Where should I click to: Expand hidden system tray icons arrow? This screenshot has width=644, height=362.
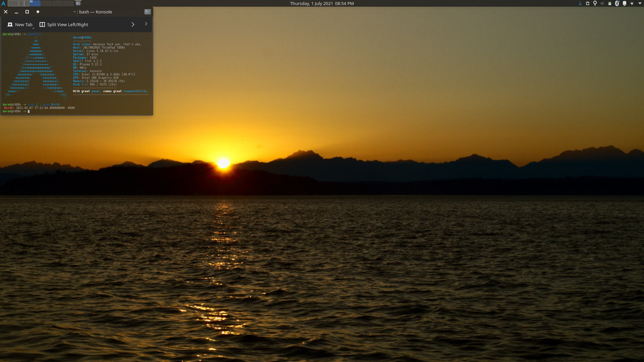click(640, 3)
